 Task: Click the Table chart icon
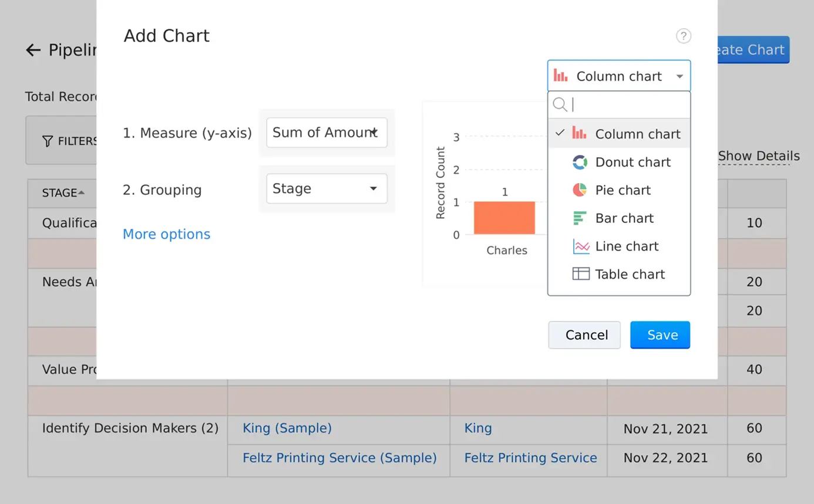[580, 273]
